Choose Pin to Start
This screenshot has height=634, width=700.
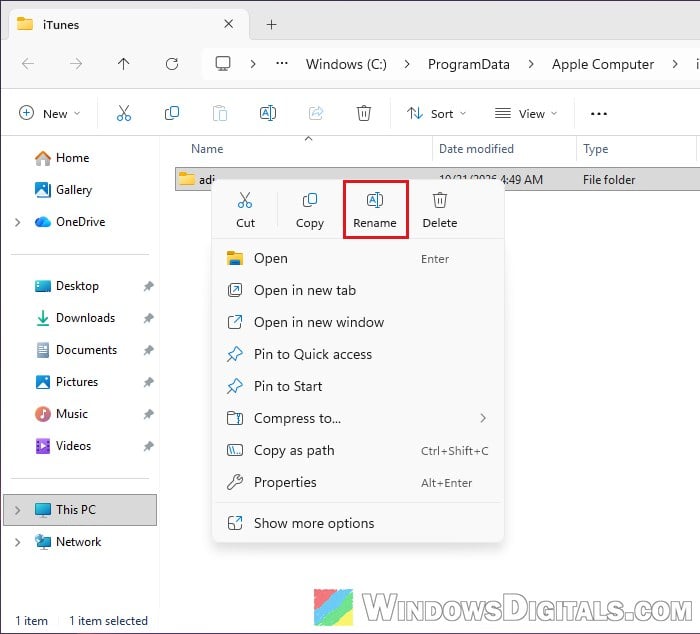pyautogui.click(x=358, y=386)
